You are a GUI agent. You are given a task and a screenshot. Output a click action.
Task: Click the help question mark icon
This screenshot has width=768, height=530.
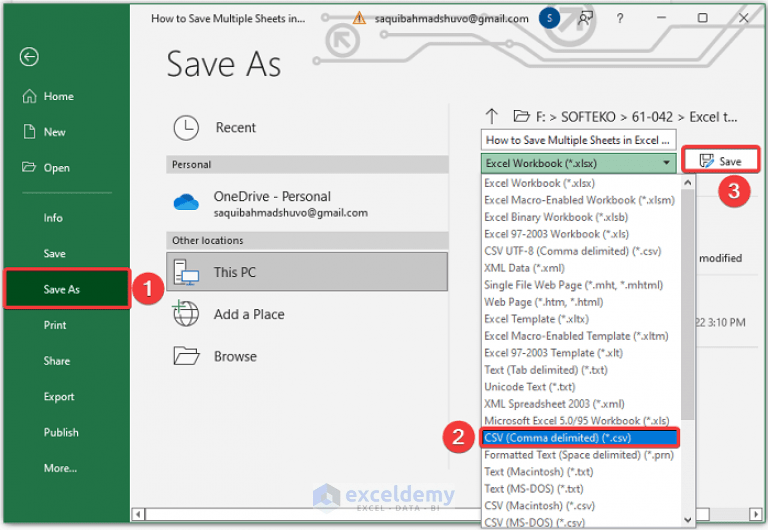(x=620, y=19)
